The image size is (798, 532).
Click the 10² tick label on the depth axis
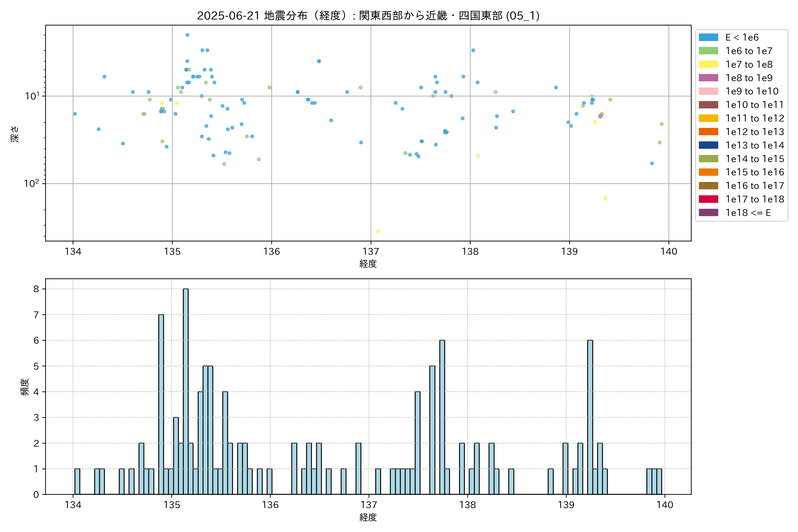point(31,184)
